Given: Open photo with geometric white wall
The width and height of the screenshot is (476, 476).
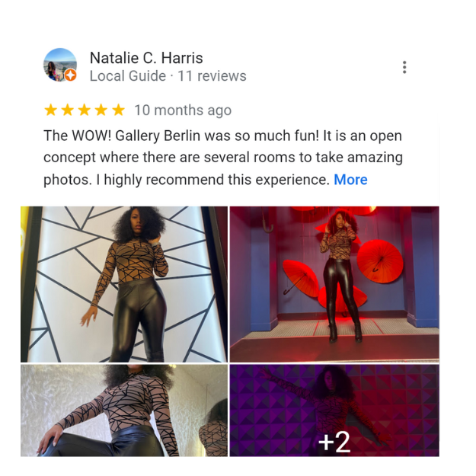Looking at the screenshot, I should 124,284.
